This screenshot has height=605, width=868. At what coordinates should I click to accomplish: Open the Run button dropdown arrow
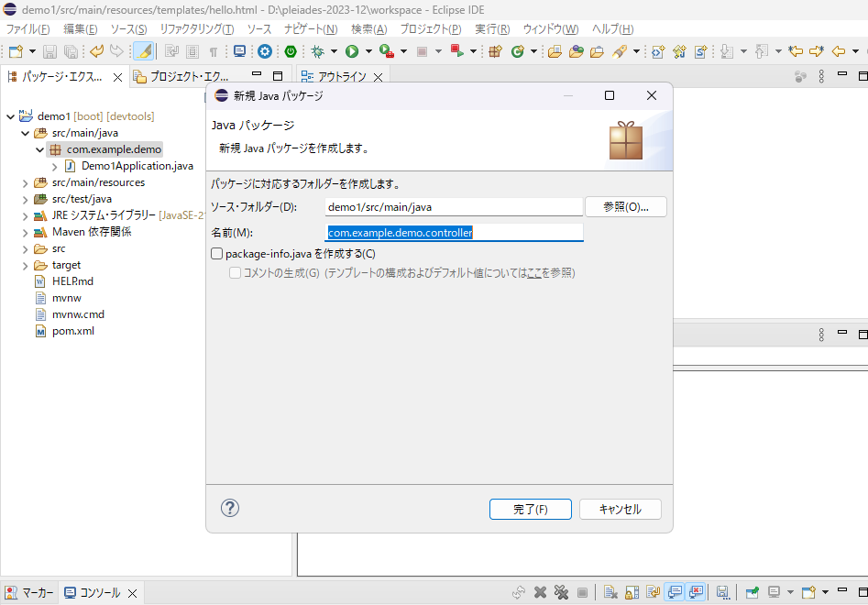tap(368, 51)
